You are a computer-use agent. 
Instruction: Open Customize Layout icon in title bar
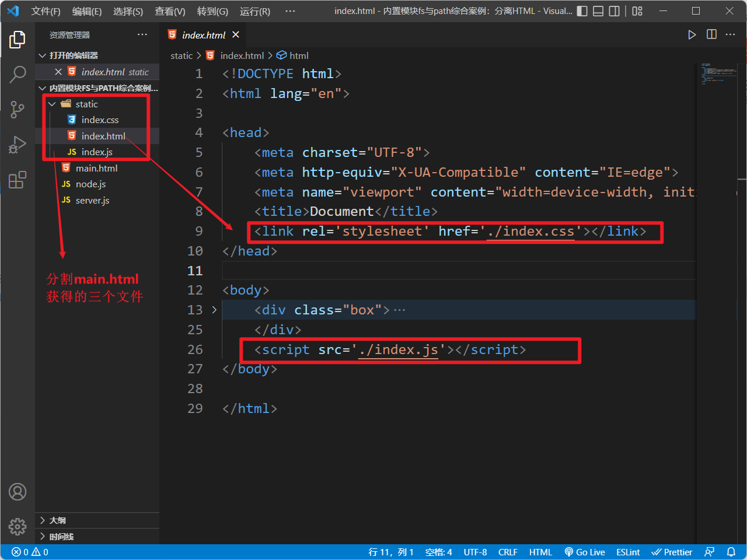click(637, 11)
